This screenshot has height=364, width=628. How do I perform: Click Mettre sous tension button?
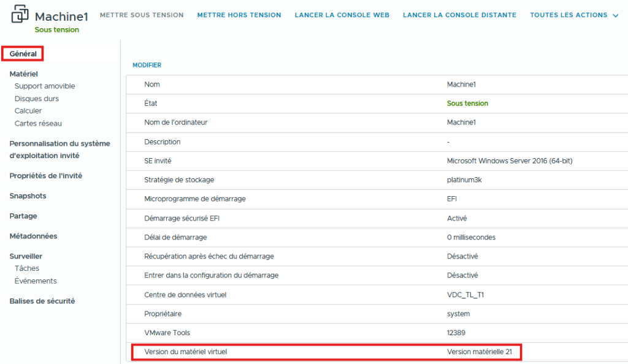coord(142,15)
